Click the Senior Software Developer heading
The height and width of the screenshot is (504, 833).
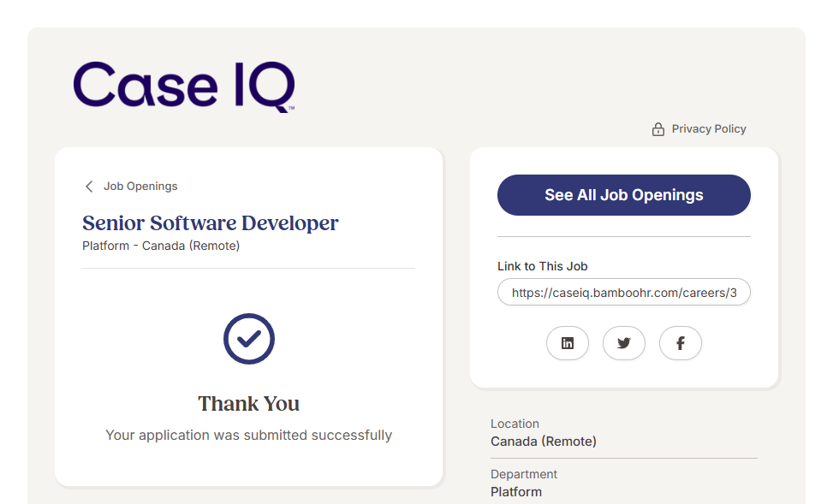coord(211,223)
